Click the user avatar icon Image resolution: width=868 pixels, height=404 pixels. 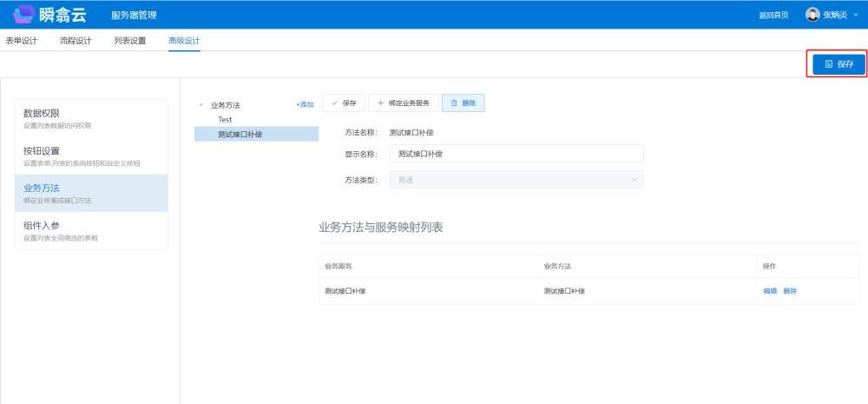click(x=812, y=15)
